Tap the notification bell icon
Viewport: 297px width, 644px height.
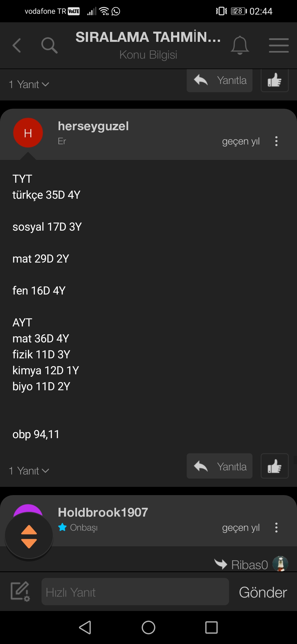click(240, 45)
